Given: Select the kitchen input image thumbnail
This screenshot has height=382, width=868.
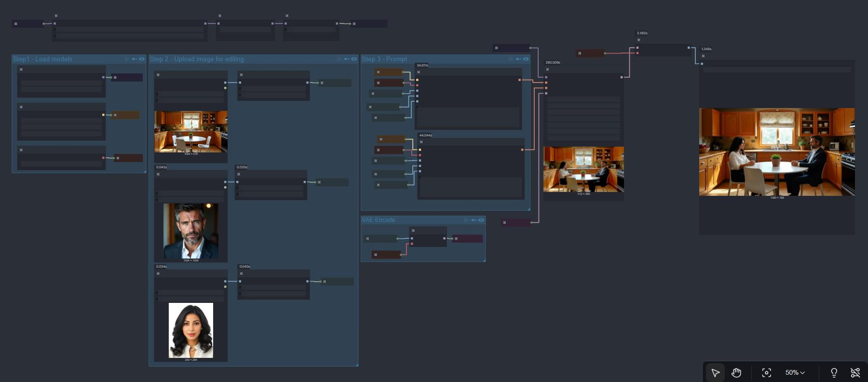Looking at the screenshot, I should (191, 132).
